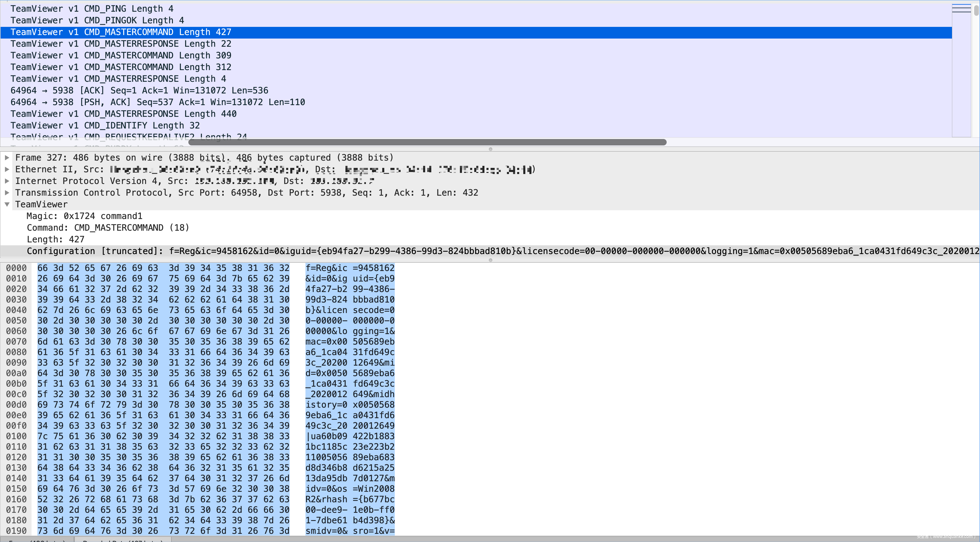This screenshot has height=542, width=980.
Task: Expand the Ethernet II section arrow
Action: (x=7, y=169)
